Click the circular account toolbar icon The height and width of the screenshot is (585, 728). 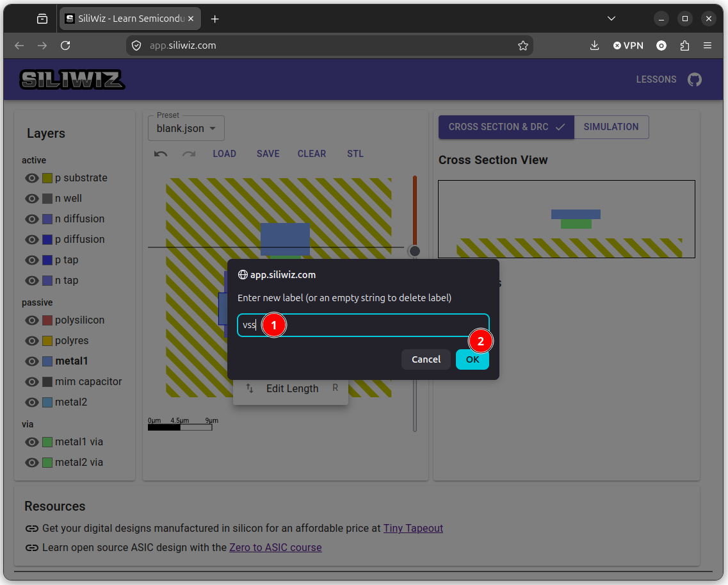[661, 45]
